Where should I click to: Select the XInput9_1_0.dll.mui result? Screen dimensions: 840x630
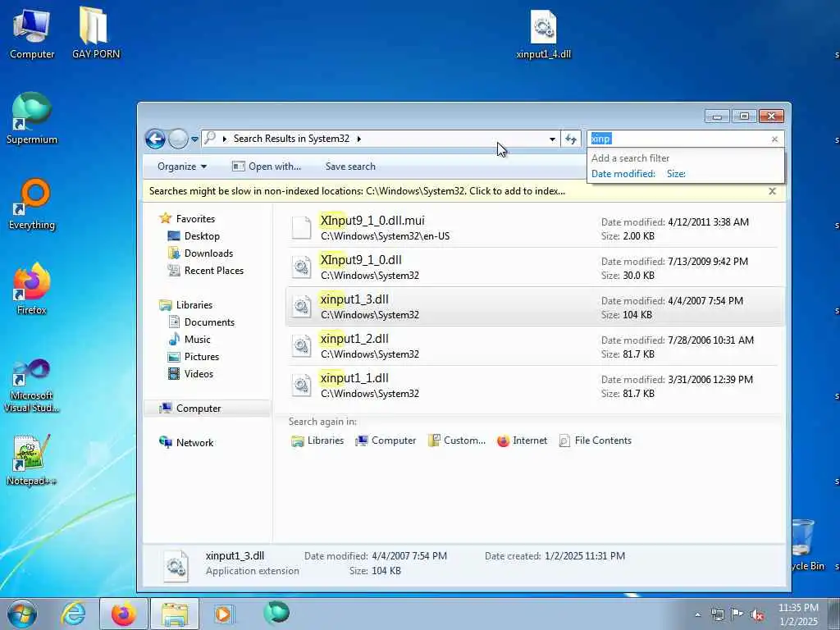coord(535,228)
